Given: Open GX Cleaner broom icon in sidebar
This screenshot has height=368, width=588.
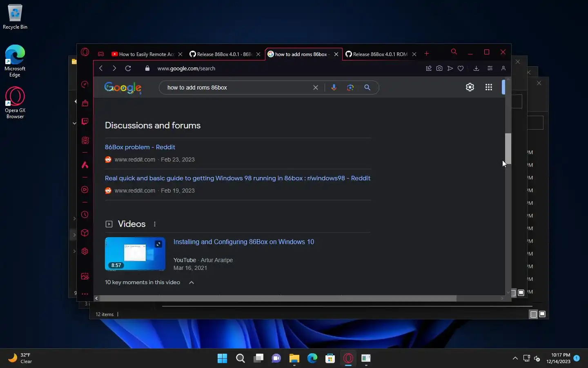Looking at the screenshot, I should tap(85, 103).
